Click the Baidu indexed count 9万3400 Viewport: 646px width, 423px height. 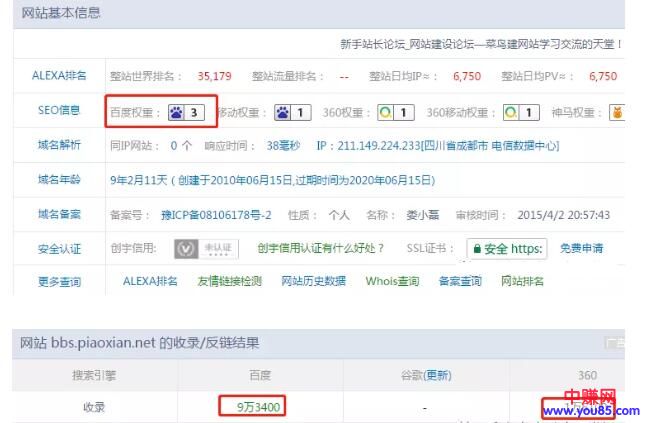(x=252, y=406)
